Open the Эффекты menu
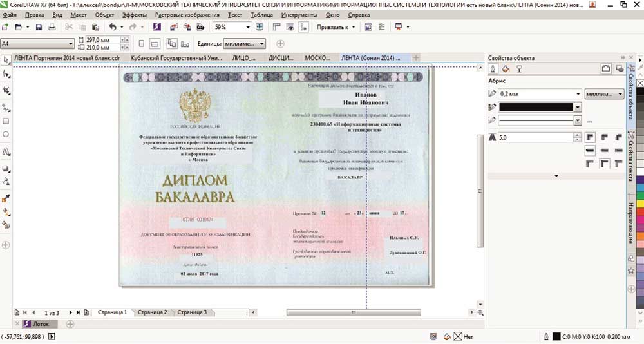The image size is (644, 344). click(135, 15)
